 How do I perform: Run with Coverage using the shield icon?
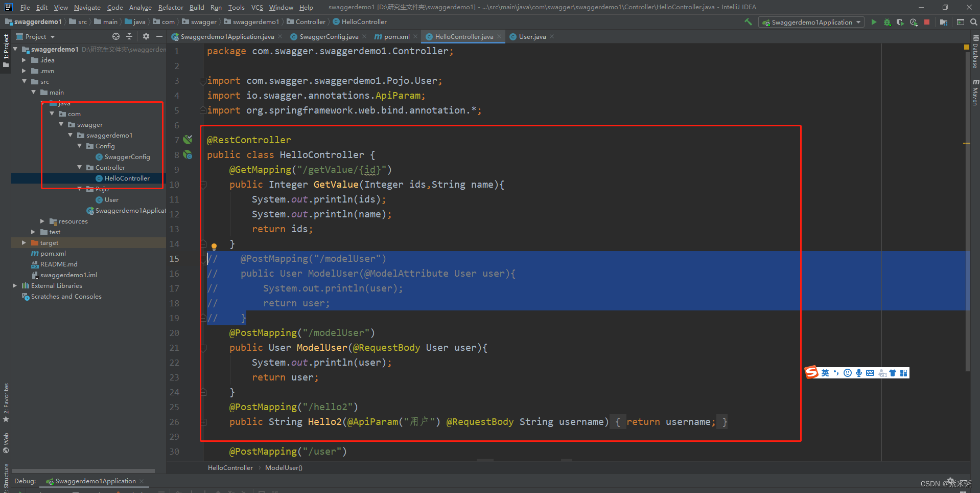pos(900,22)
